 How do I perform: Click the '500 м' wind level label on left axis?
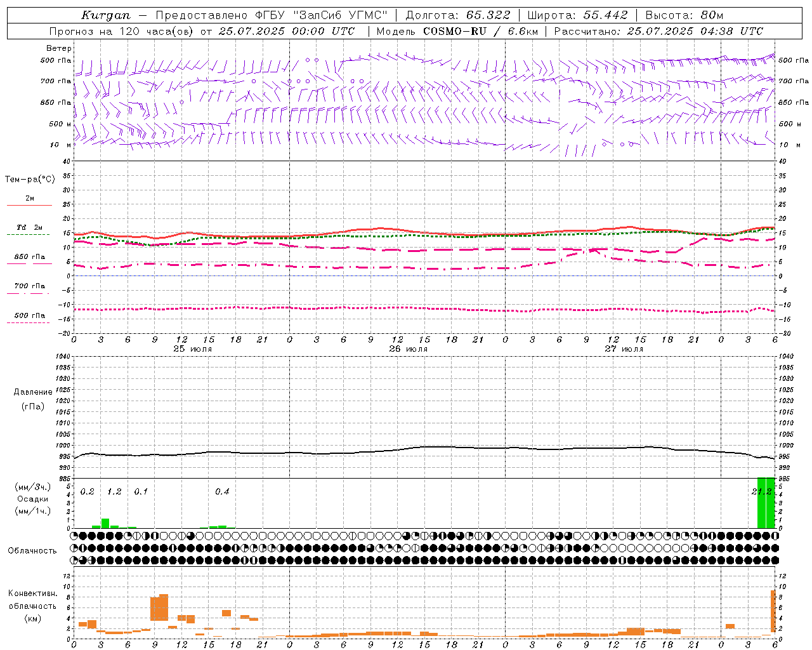pos(61,124)
